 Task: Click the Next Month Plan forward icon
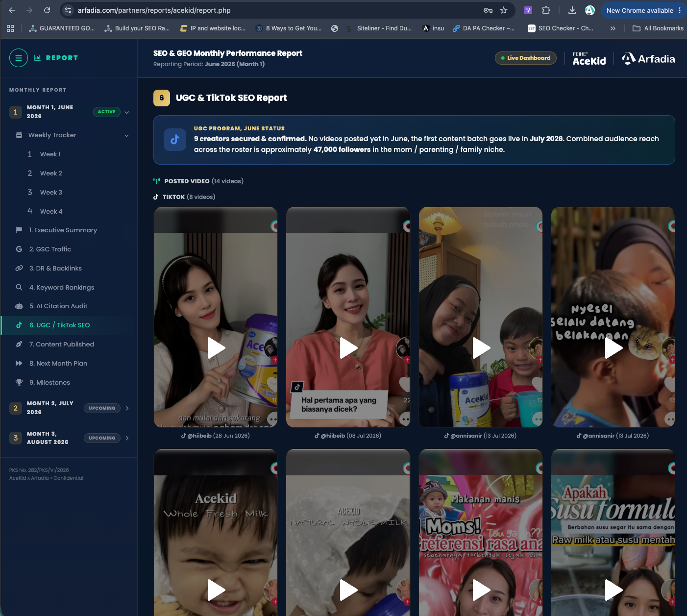pyautogui.click(x=19, y=364)
